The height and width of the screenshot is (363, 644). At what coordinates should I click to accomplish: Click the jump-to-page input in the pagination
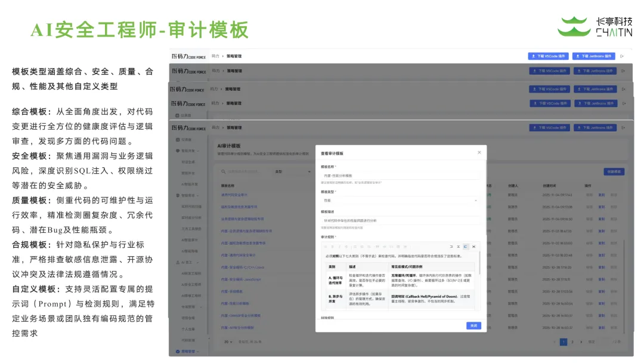pos(603,342)
